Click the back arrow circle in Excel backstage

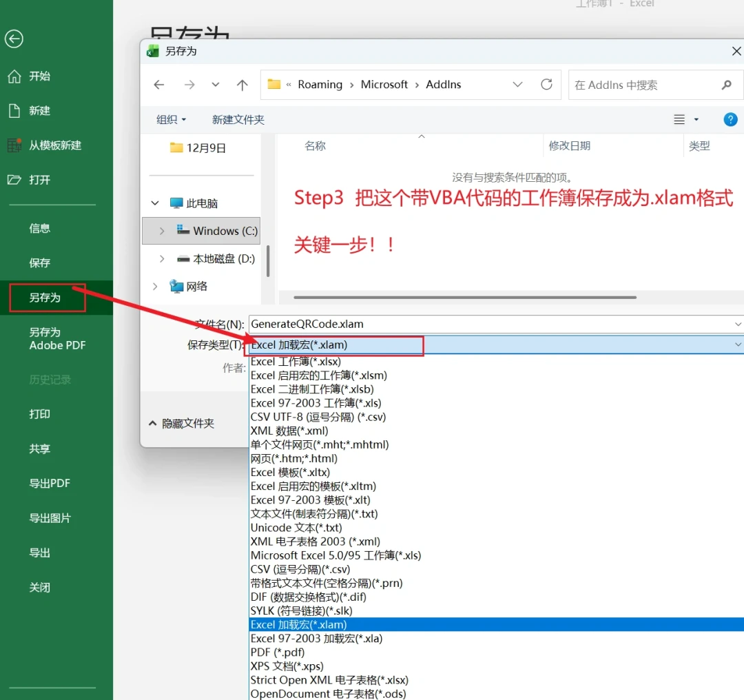point(14,39)
